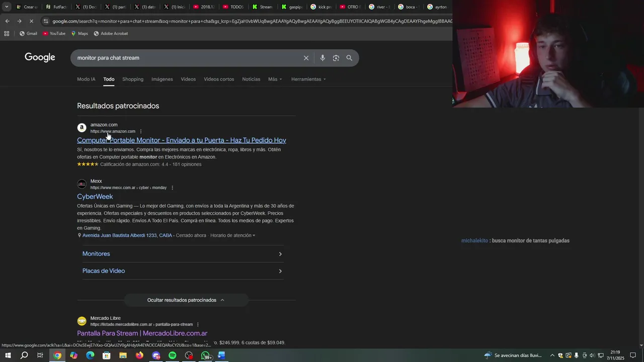Screen dimensions: 644x362
Task: Go back to the previous page
Action: tap(7, 21)
